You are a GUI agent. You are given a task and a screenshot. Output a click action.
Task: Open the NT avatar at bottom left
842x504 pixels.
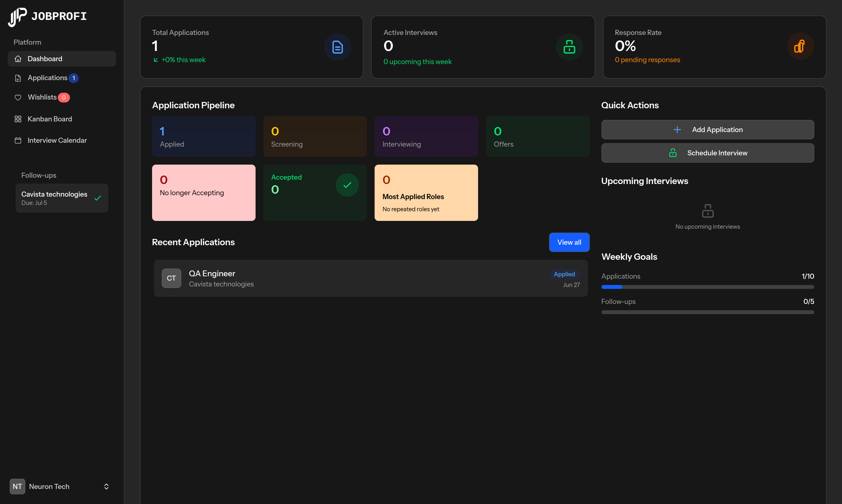click(x=17, y=486)
